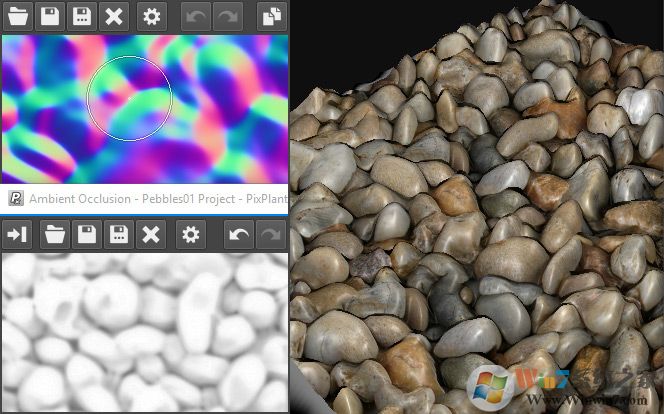Click inside the circular brush on normal map
Image resolution: width=664 pixels, height=414 pixels.
click(x=129, y=98)
